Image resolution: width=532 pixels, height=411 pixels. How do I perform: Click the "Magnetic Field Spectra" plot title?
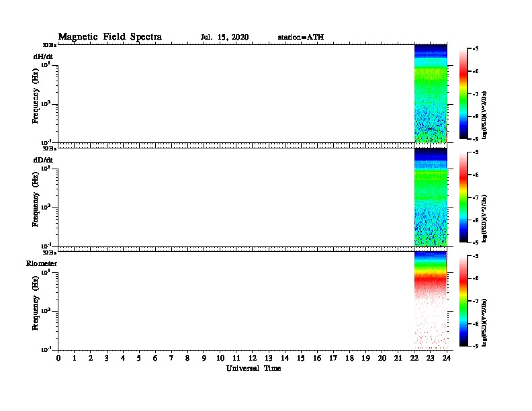[x=110, y=37]
